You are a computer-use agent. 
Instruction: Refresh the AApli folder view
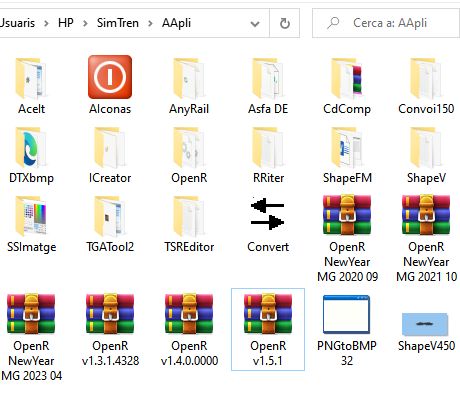coord(285,23)
